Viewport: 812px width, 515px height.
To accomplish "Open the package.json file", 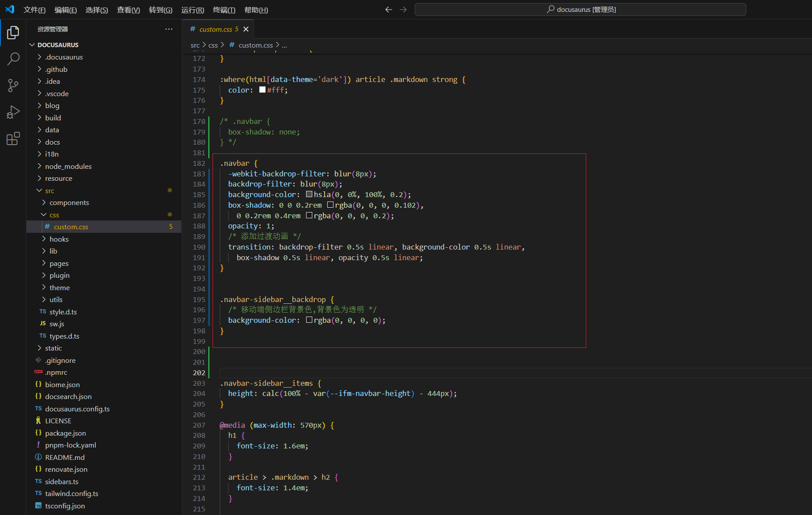I will [65, 433].
